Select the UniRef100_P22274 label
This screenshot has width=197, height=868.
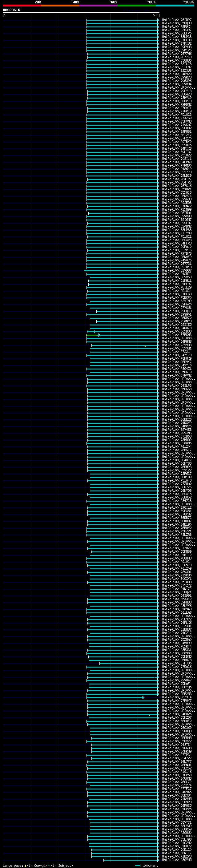[x=177, y=785]
